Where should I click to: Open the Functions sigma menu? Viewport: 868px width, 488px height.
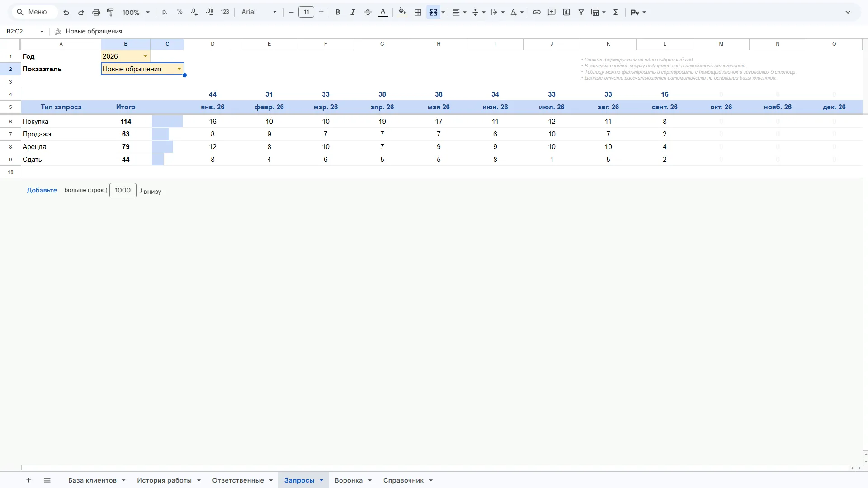point(615,12)
